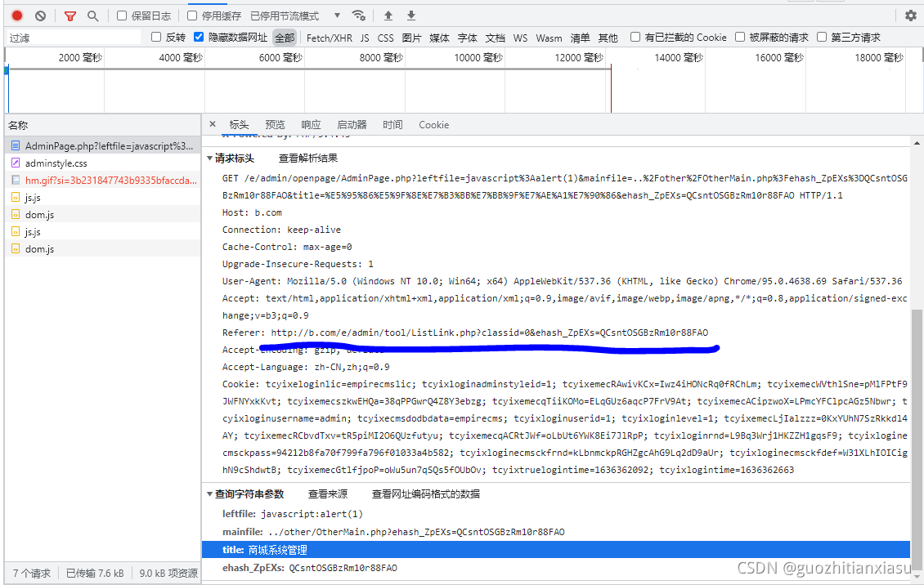Click the Upgrade-Insecure-Requests header line
Screen dimensions: 924x585
coord(298,264)
